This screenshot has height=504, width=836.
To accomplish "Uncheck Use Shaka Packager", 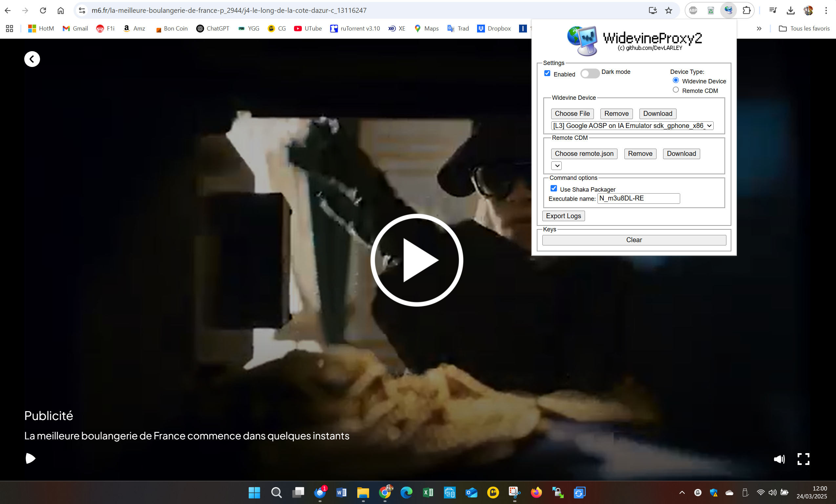I will tap(554, 188).
